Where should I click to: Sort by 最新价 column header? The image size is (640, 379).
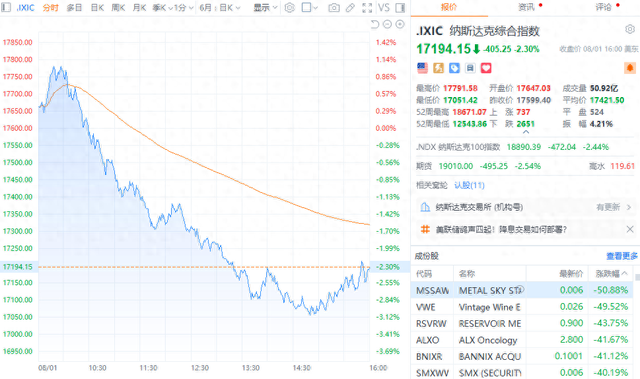coord(571,274)
